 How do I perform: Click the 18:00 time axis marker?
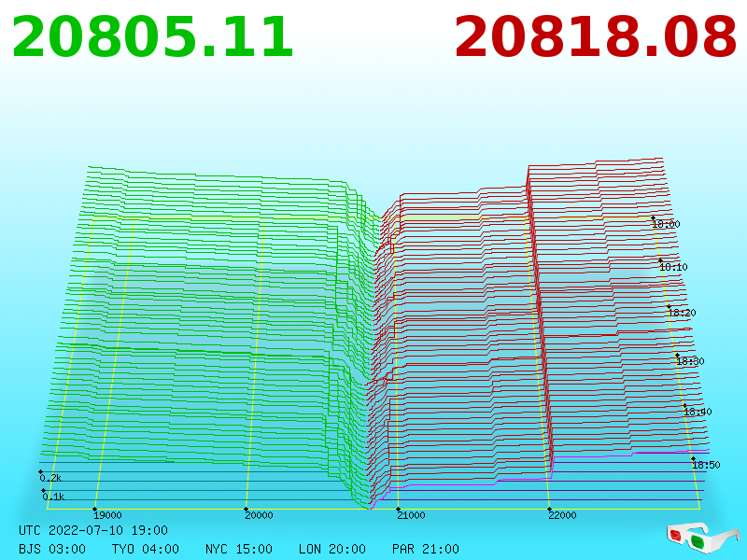click(x=666, y=224)
